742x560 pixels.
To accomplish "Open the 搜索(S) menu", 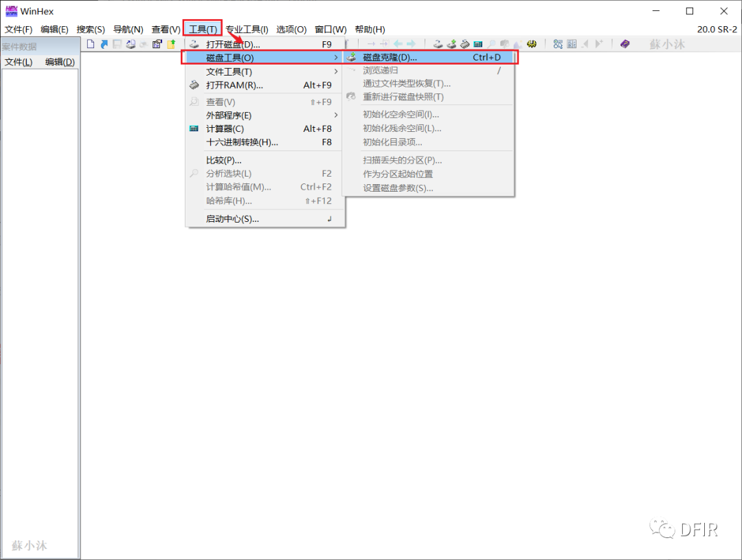I will [x=91, y=30].
